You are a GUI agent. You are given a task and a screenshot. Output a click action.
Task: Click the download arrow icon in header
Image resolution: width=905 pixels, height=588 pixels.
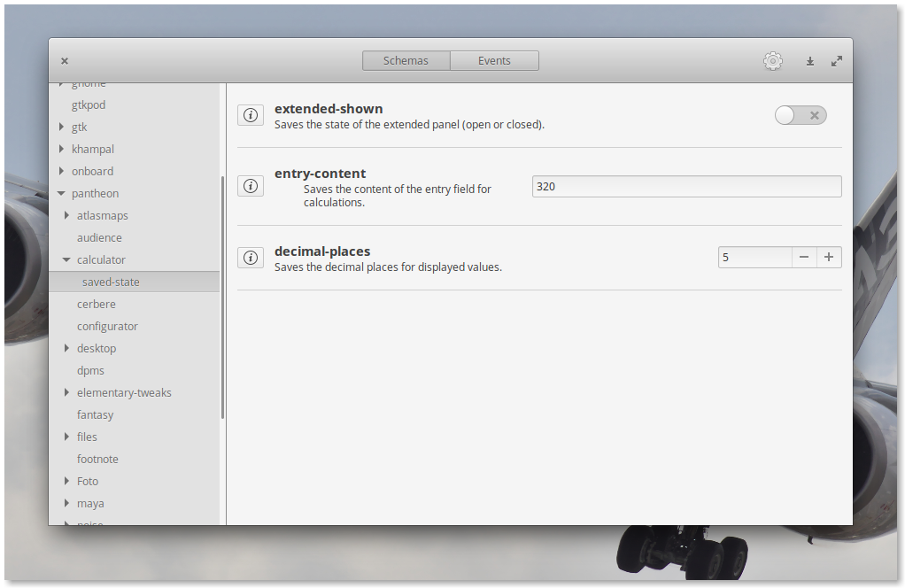point(809,61)
